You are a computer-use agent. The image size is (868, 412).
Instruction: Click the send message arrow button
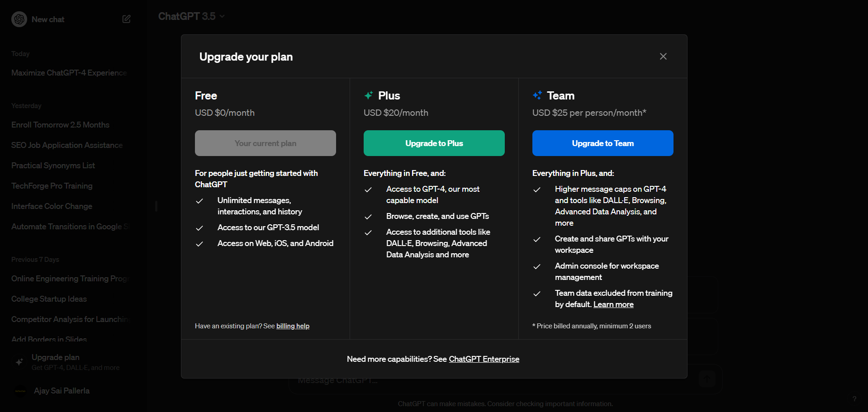point(707,379)
